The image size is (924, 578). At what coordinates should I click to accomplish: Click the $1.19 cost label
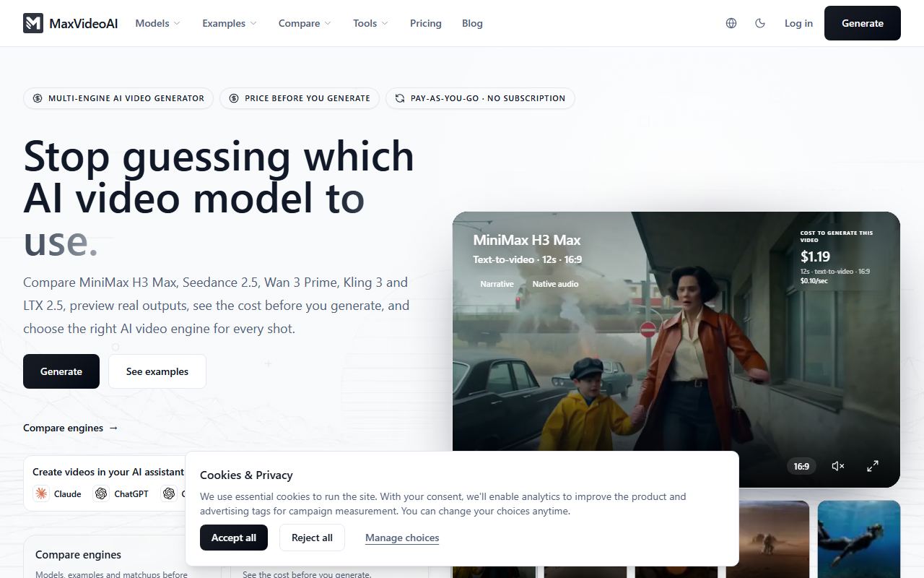(815, 256)
